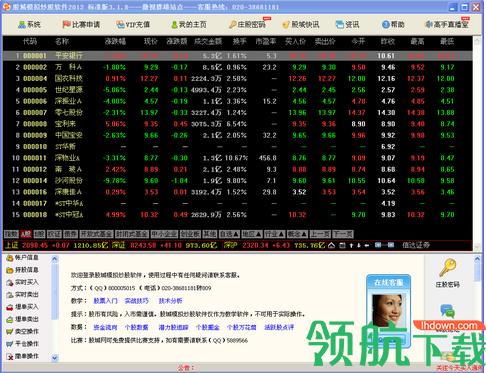Image resolution: width=486 pixels, height=373 pixels.
Task: Select the B股 tab
Action: point(39,234)
